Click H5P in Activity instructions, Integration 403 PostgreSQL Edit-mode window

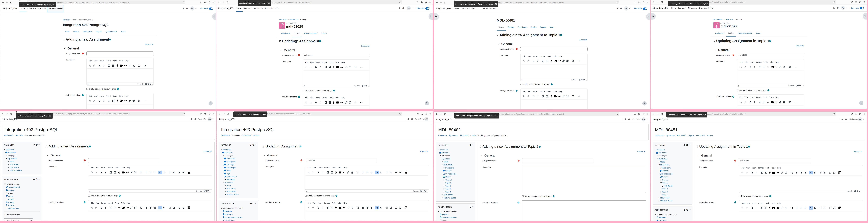pos(125,101)
